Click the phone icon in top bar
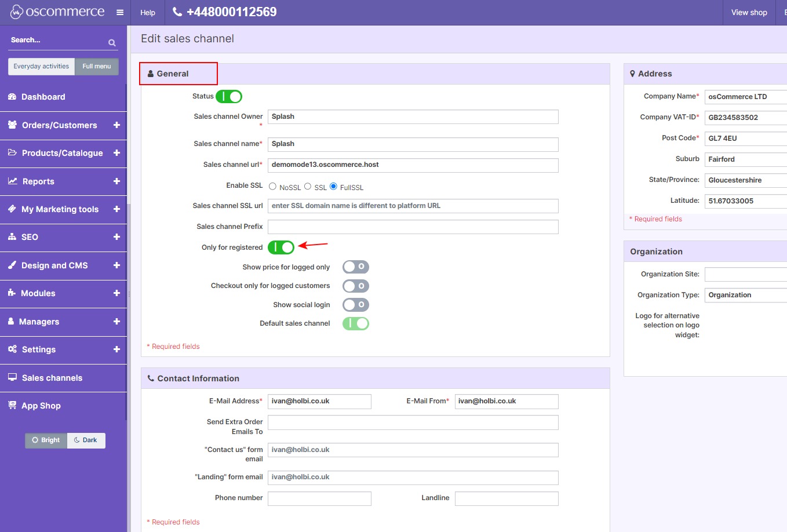This screenshot has height=532, width=787. [177, 12]
